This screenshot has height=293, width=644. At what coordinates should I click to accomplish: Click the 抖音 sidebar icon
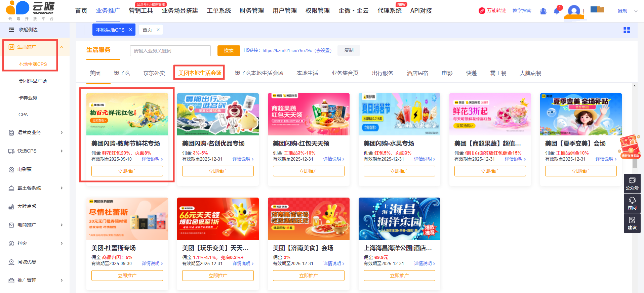click(x=11, y=244)
